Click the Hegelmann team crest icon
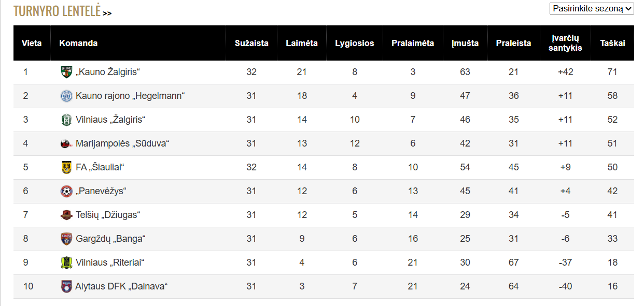The width and height of the screenshot is (644, 306). [66, 96]
